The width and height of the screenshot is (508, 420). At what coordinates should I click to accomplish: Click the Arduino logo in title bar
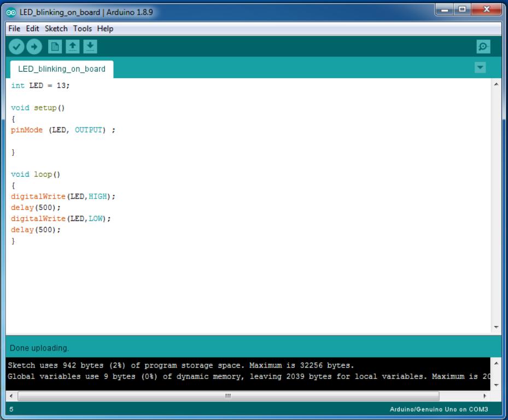pos(11,13)
